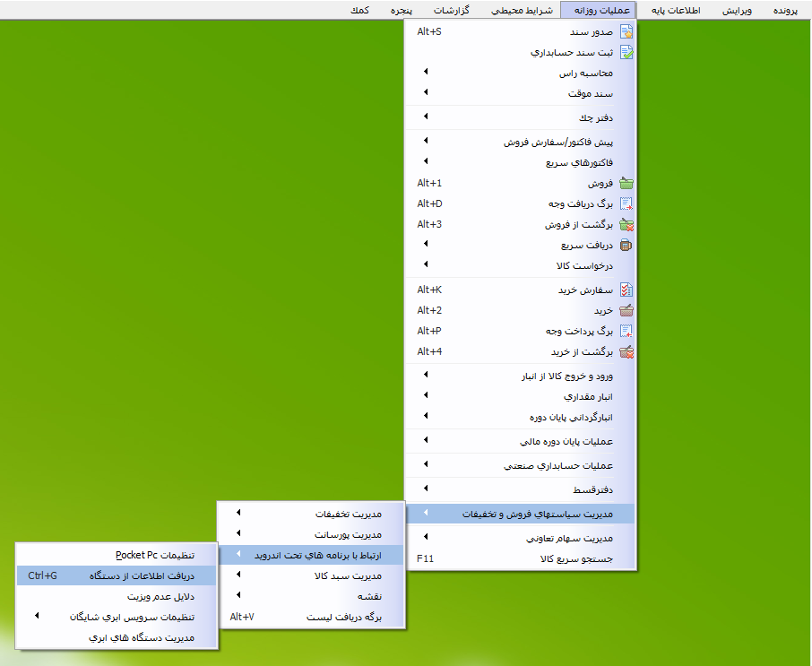The image size is (812, 666).
Task: Click the سفارش خريد checklist icon
Action: click(626, 290)
